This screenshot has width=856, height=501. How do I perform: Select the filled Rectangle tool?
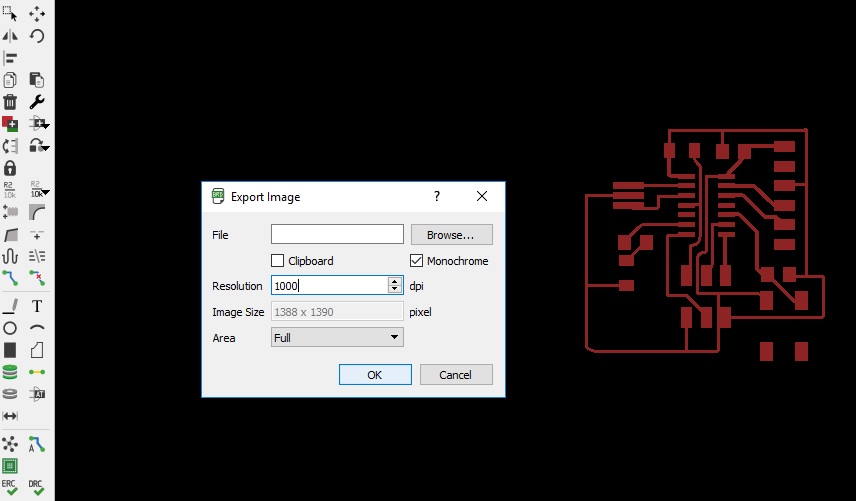coord(10,350)
